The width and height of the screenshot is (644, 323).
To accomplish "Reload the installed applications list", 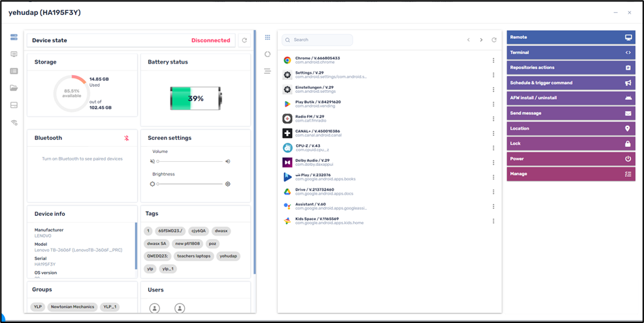I will 494,40.
